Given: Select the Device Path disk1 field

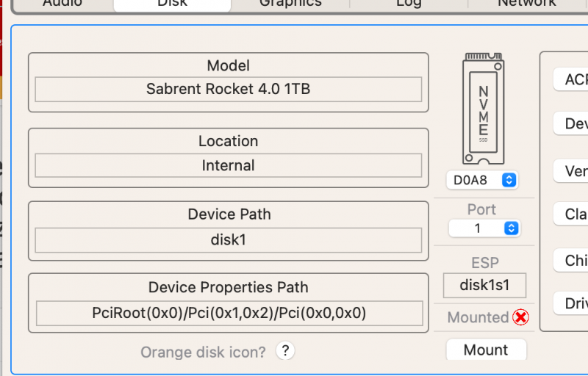Looking at the screenshot, I should (x=228, y=239).
